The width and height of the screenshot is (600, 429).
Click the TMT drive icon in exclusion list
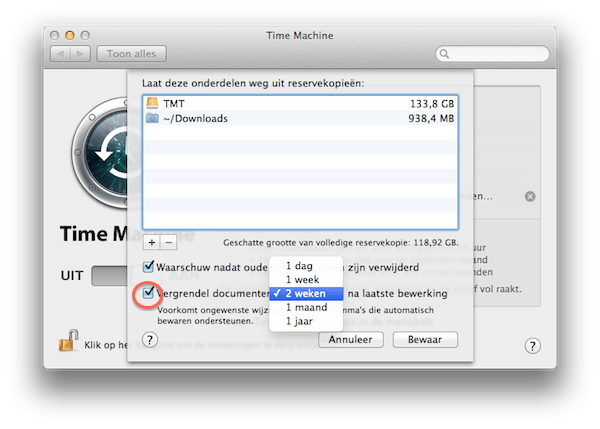pyautogui.click(x=152, y=103)
